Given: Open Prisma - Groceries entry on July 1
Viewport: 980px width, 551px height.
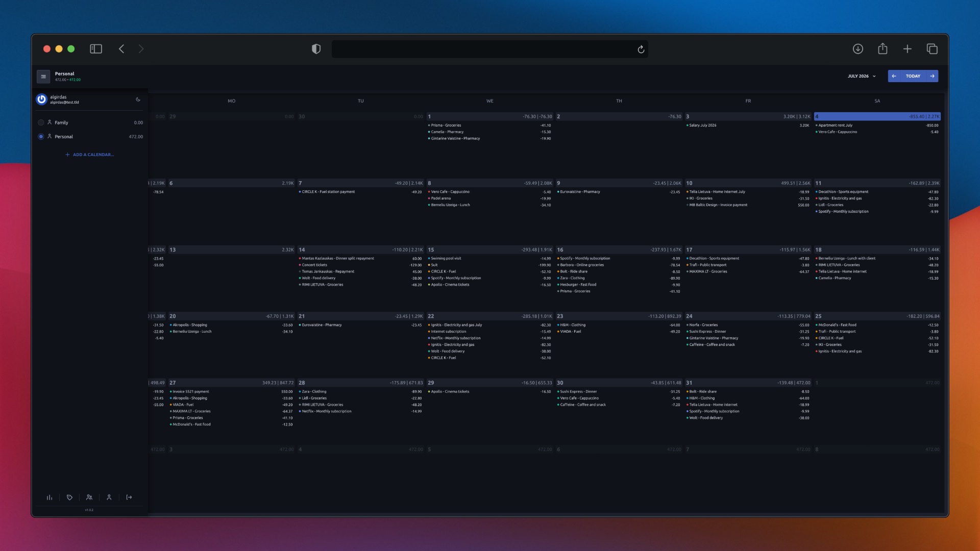Looking at the screenshot, I should (489, 126).
